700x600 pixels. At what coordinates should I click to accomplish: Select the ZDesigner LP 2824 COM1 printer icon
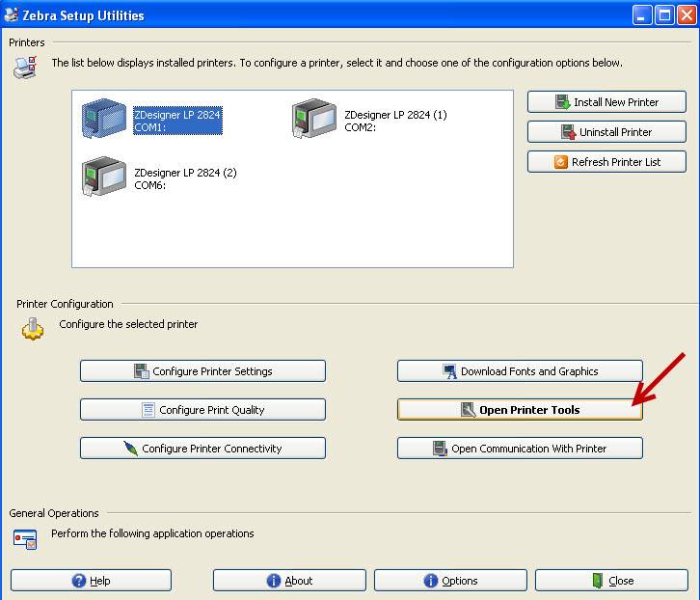[103, 121]
